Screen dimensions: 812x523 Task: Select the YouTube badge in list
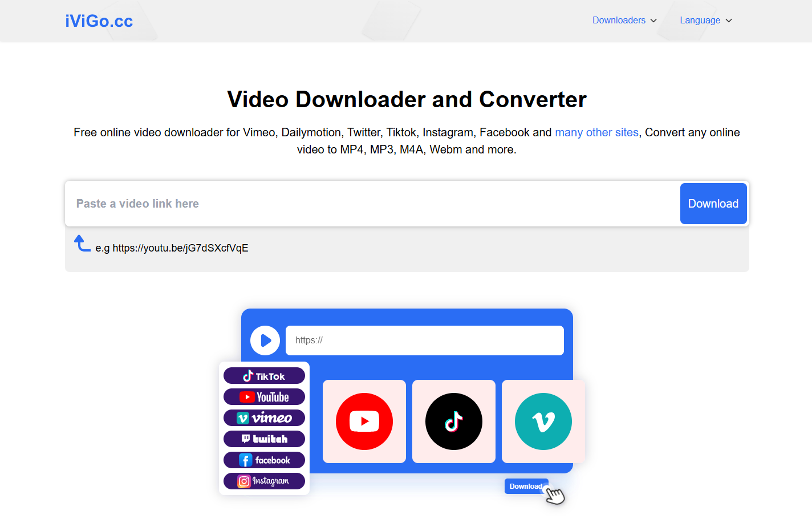coord(264,397)
